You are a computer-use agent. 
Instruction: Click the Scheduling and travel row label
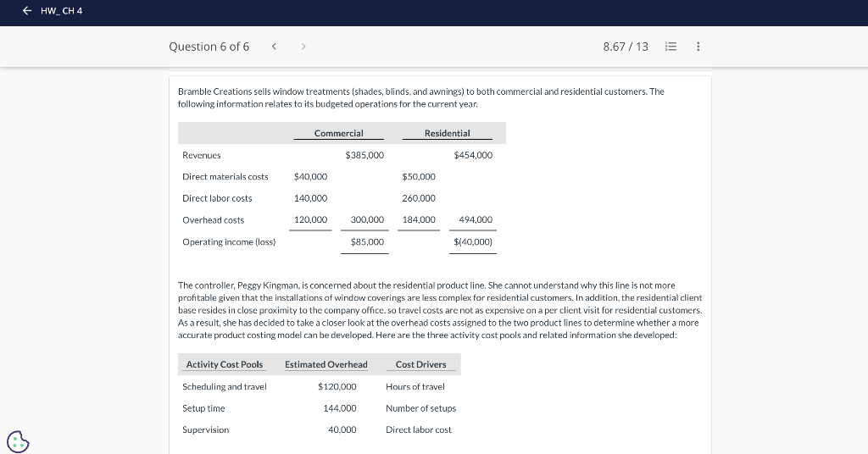(x=224, y=387)
